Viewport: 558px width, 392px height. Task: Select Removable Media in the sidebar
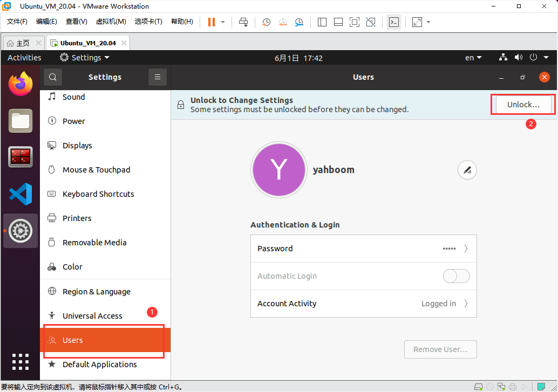click(x=105, y=243)
